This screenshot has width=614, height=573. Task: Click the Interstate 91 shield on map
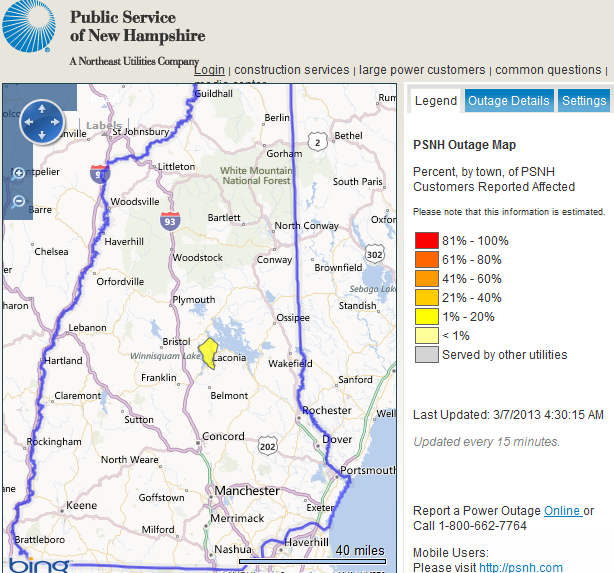pyautogui.click(x=99, y=174)
